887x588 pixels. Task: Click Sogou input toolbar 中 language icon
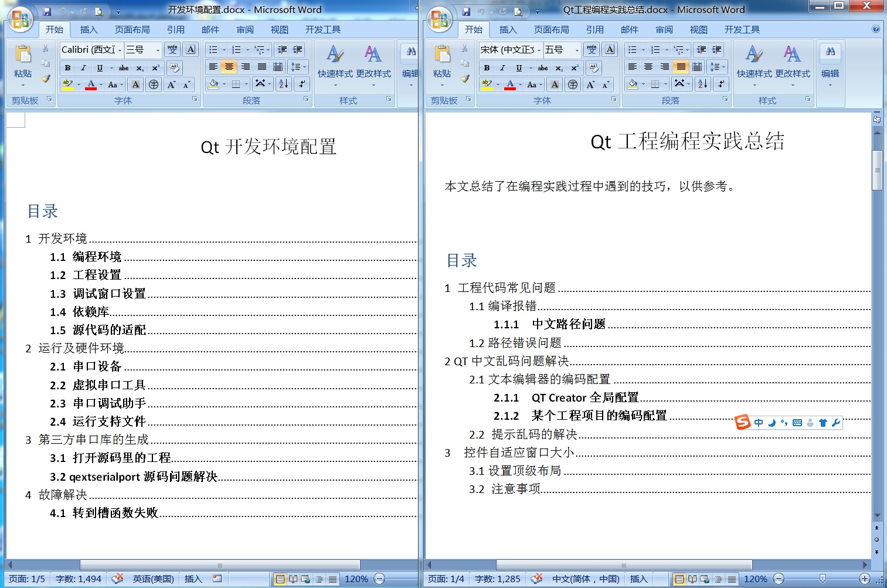pyautogui.click(x=759, y=423)
